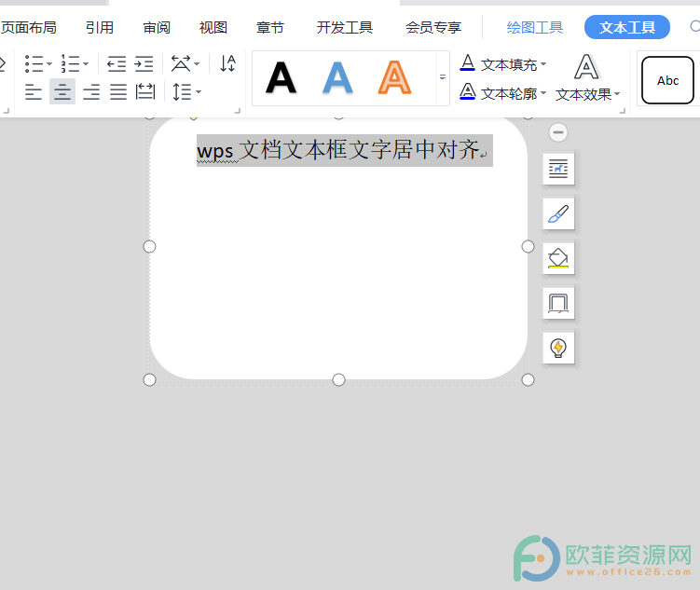Open text effects dialog launcher
700x590 pixels.
(623, 111)
